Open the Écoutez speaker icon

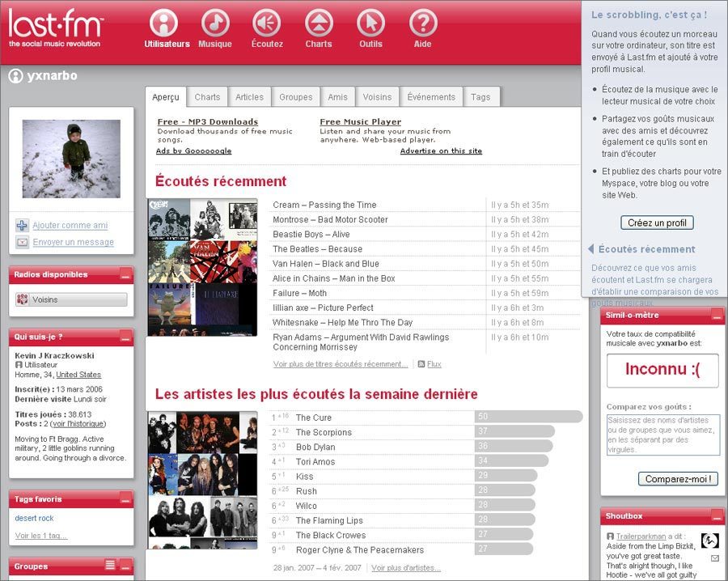click(x=266, y=23)
